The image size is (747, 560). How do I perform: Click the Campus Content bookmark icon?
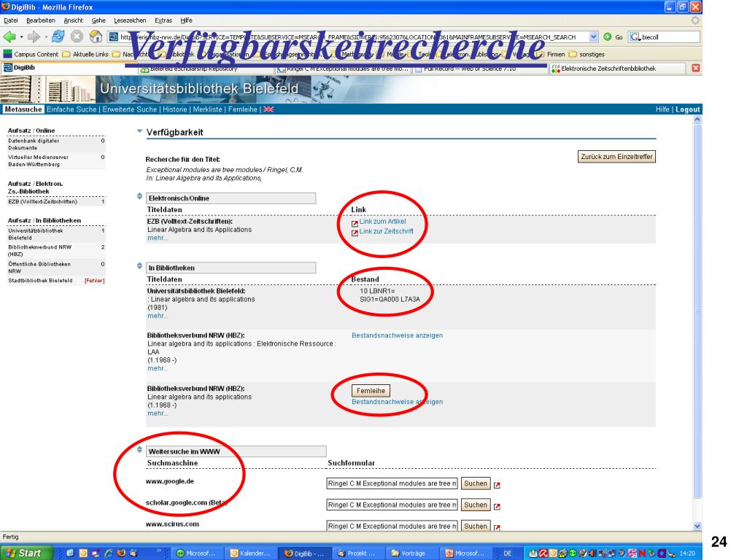[7, 54]
